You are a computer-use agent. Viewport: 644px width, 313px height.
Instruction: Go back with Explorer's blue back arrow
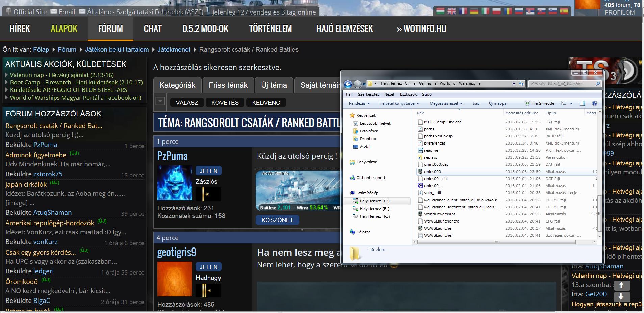click(x=348, y=84)
